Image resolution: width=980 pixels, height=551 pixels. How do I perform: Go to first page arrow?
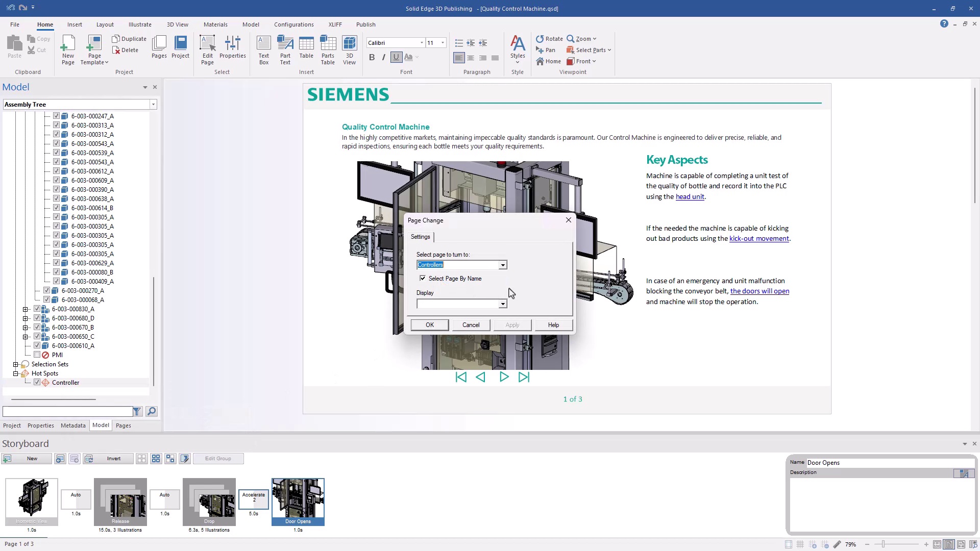[461, 377]
